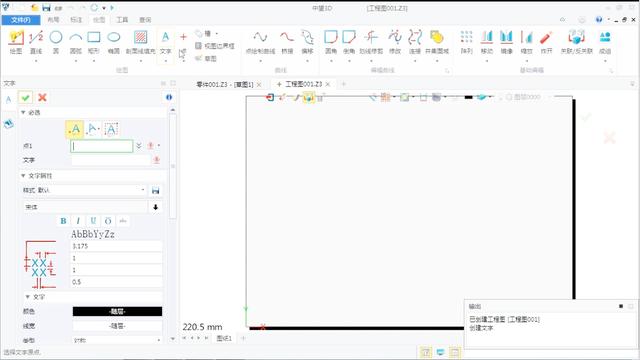Switch to the 布局 layout ribbon tab
Image resolution: width=640 pixels, height=360 pixels.
(53, 20)
